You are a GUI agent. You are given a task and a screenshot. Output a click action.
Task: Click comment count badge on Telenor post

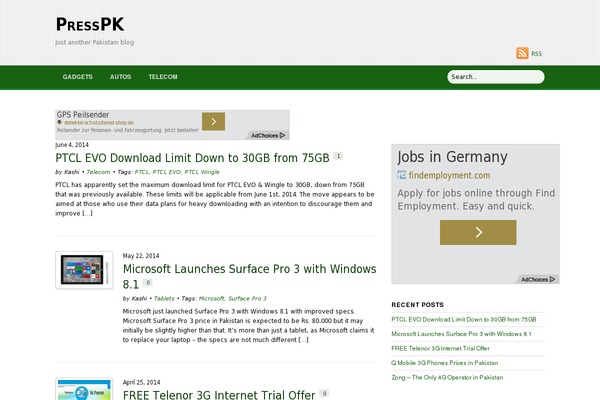pyautogui.click(x=324, y=393)
